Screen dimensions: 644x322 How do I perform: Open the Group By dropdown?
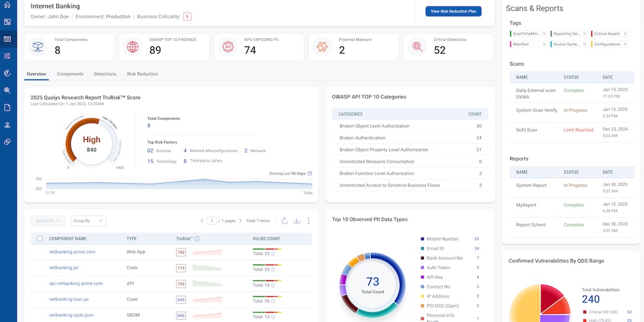[x=88, y=221]
